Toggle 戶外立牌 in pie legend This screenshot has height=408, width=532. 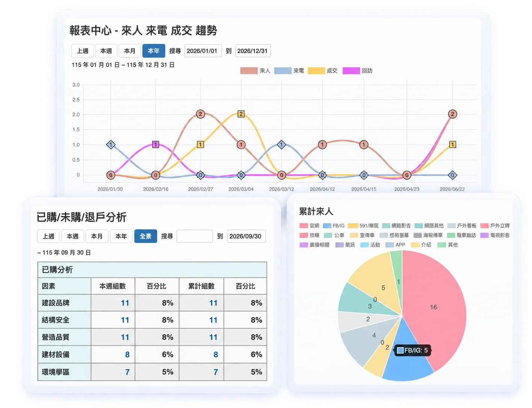495,226
